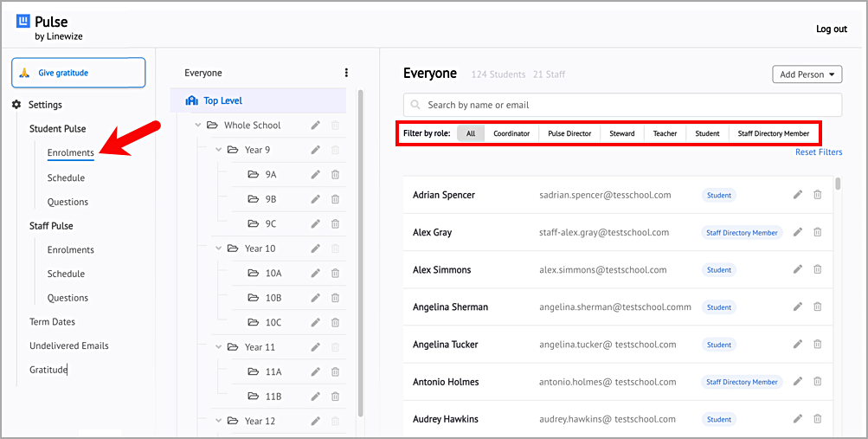This screenshot has height=439, width=868.
Task: Open Term Dates settings
Action: (52, 321)
